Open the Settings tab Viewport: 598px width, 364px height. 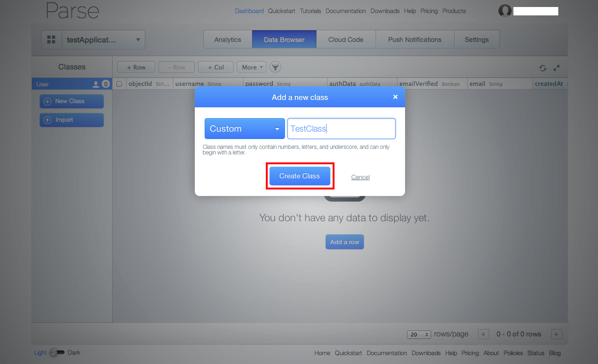(x=477, y=40)
